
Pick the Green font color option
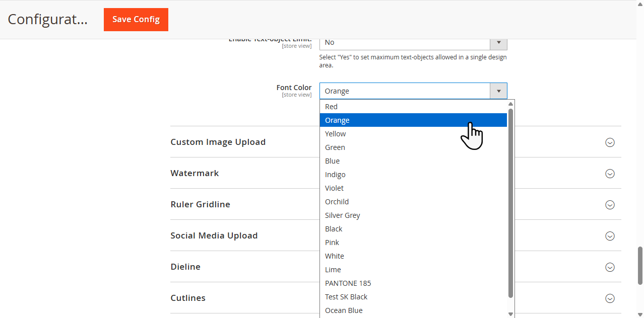335,147
